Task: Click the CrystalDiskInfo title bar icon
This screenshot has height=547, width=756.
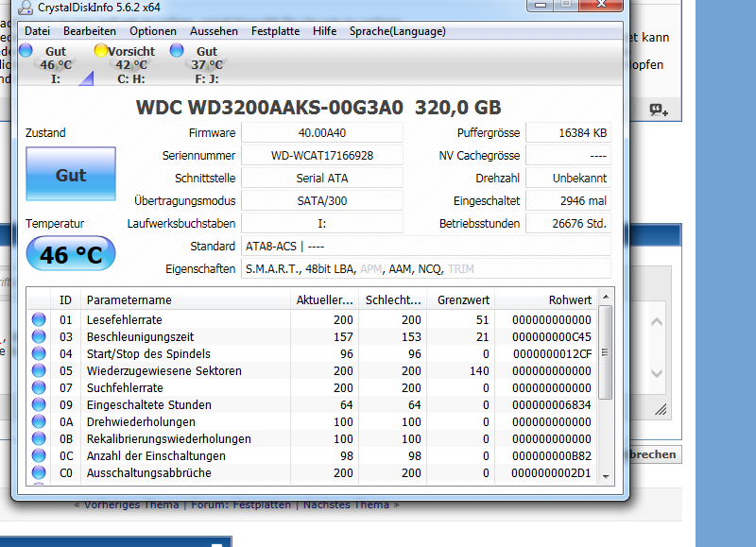Action: [x=26, y=7]
